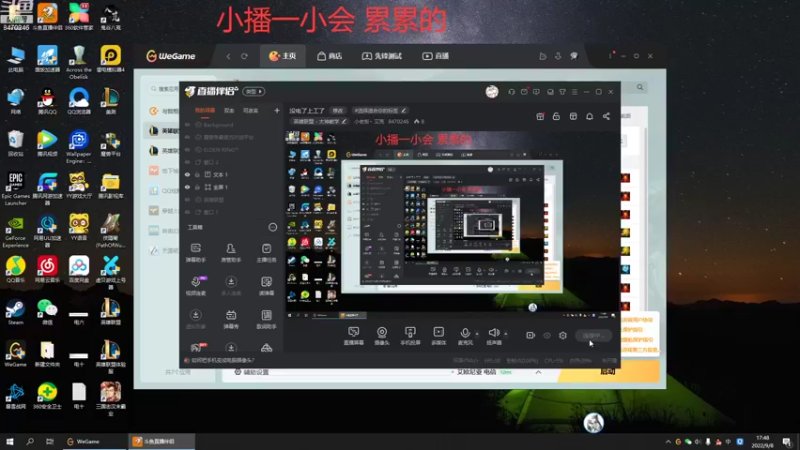The width and height of the screenshot is (800, 450).
Task: Click the start/stop broadcast button
Action: click(x=593, y=335)
